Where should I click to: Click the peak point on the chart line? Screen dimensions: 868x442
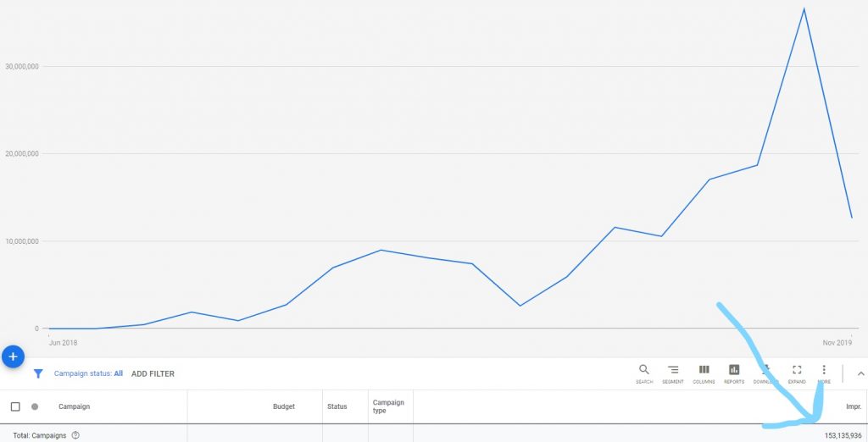[x=804, y=8]
